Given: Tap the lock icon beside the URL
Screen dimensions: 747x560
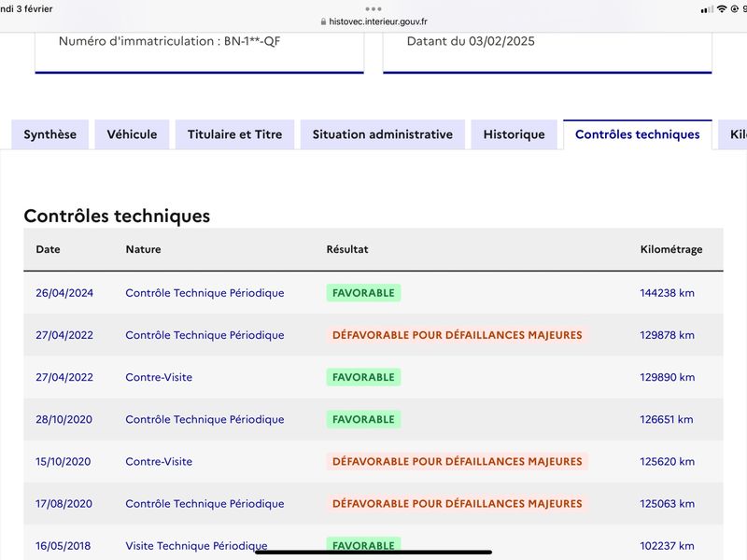Looking at the screenshot, I should 323,21.
